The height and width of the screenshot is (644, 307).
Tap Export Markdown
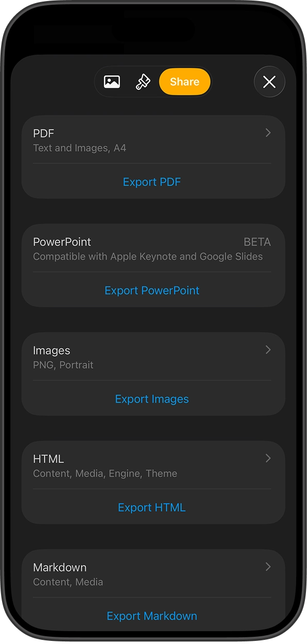click(152, 616)
